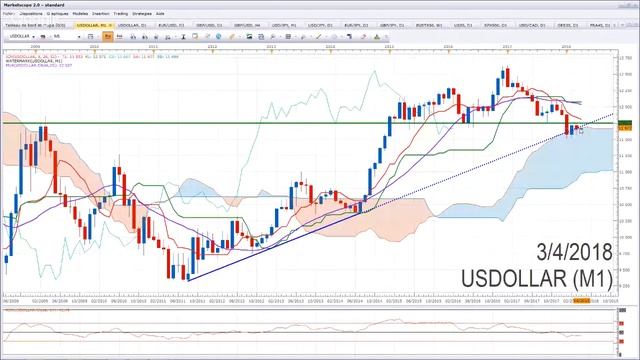The width and height of the screenshot is (640, 360).
Task: Select the red eraser tool
Action: [363, 37]
